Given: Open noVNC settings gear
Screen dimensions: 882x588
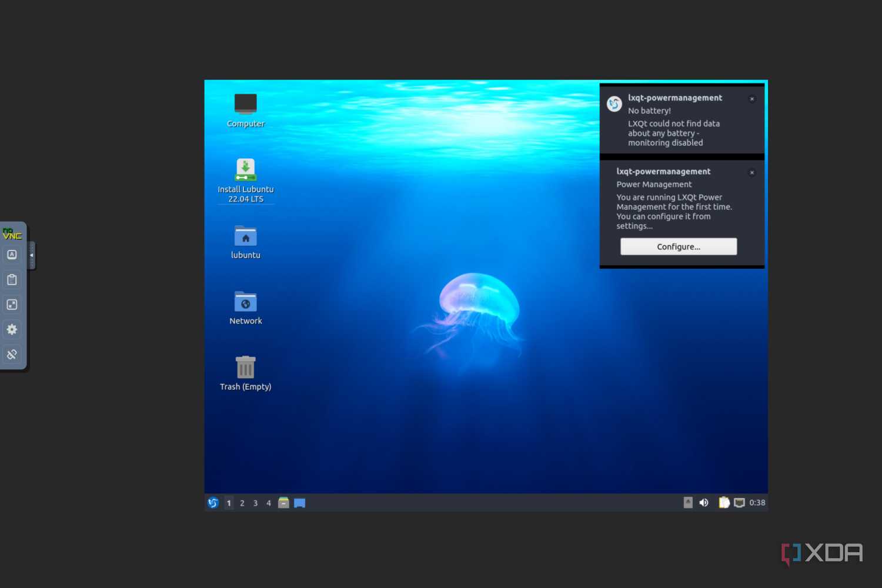Looking at the screenshot, I should coord(12,329).
